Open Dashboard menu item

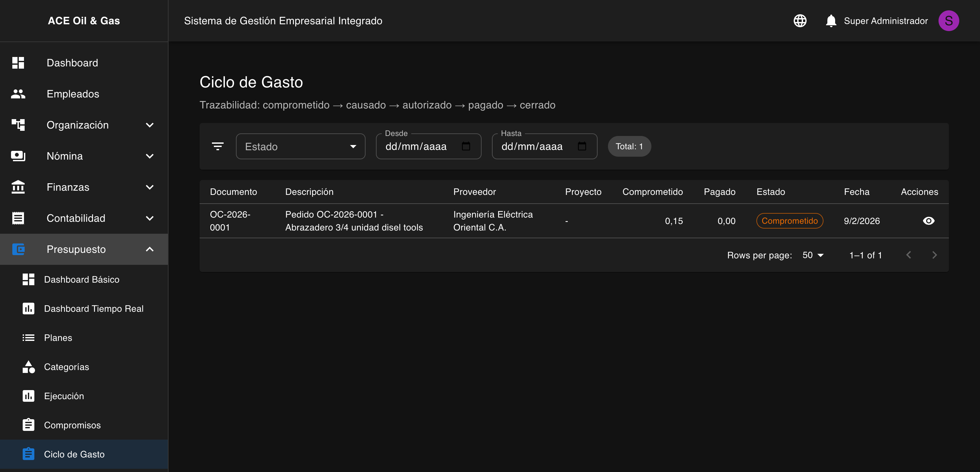(84, 63)
